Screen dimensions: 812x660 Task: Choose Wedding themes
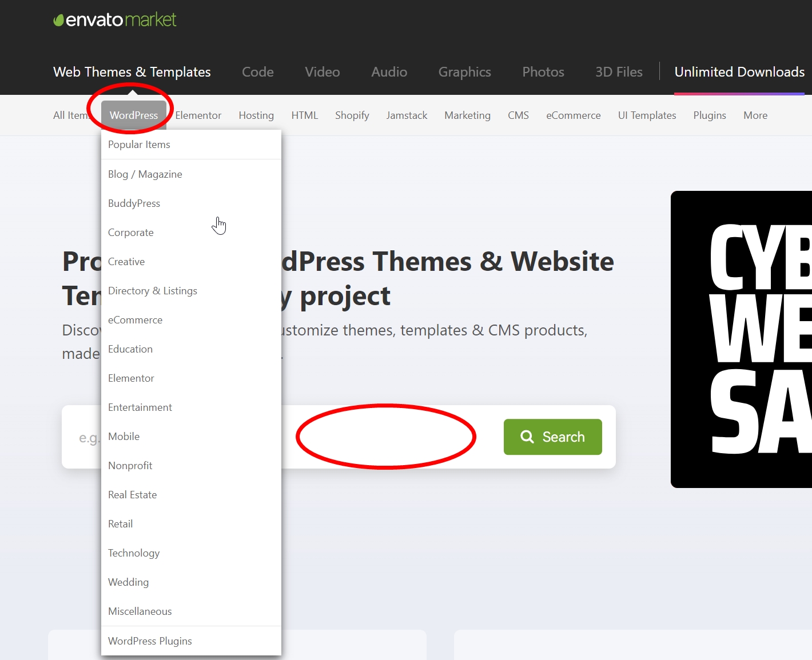(x=191, y=582)
